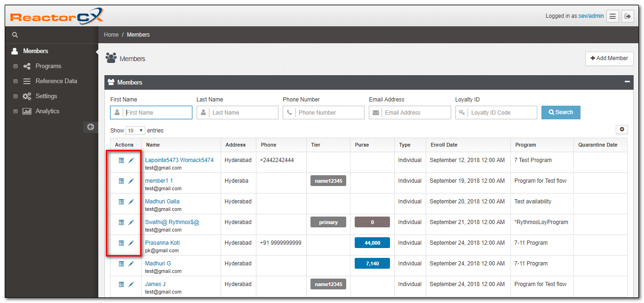Open the Show entries dropdown
Viewport: 644px width, 303px height.
pos(135,131)
